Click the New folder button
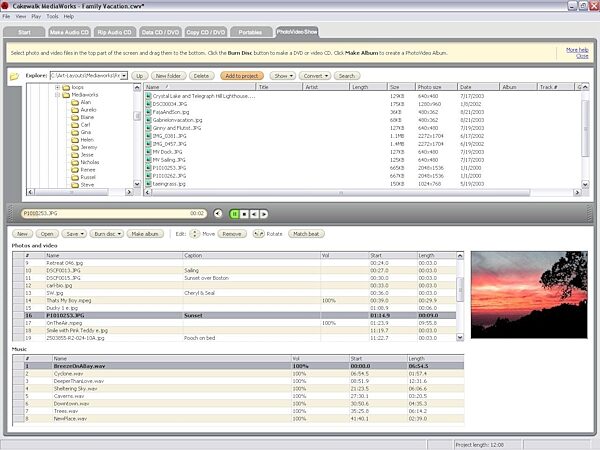The height and width of the screenshot is (450, 600). [168, 76]
